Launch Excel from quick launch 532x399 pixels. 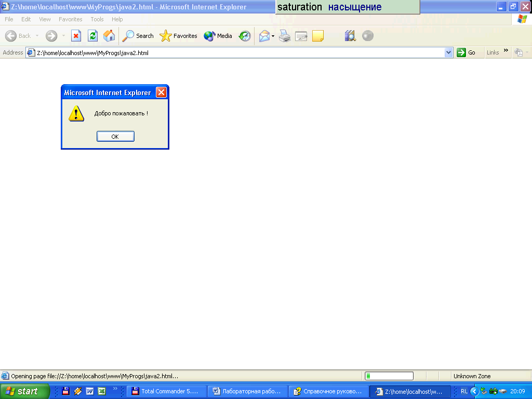[x=102, y=391]
